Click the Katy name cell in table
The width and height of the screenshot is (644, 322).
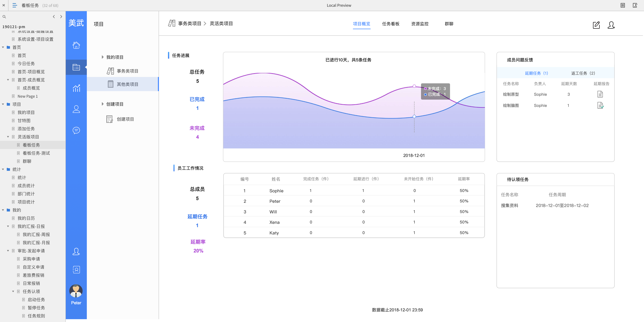click(274, 233)
